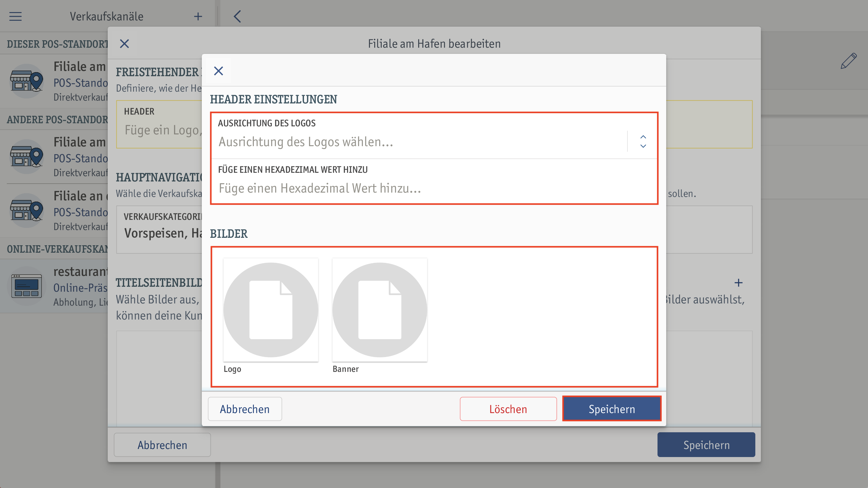Save header settings with Speichern
Viewport: 868px width, 488px height.
612,409
